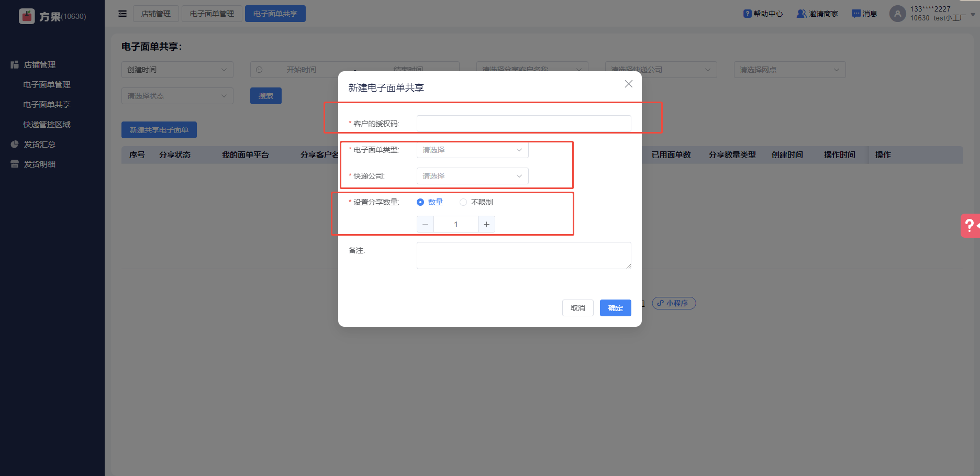980x476 pixels.
Task: Click the 分享状态 column header
Action: click(175, 155)
